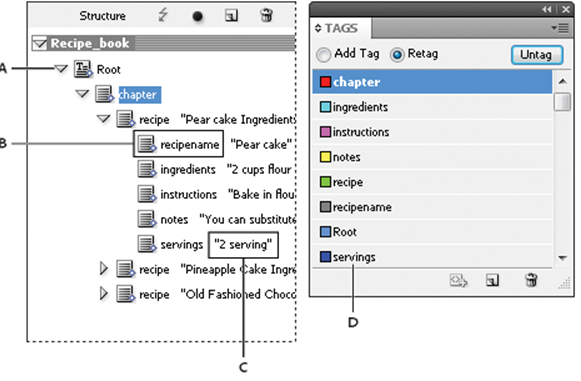581x381 pixels.
Task: Click the light blue Root color swatch
Action: coord(325,232)
